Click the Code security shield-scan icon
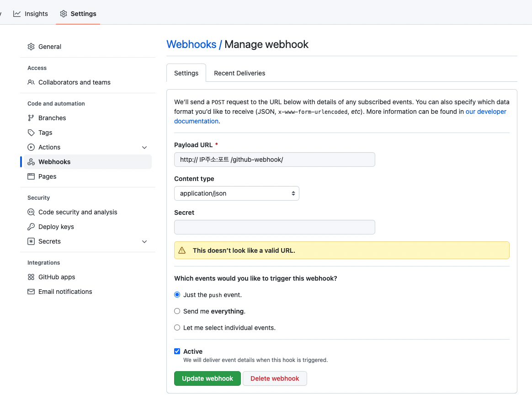The image size is (532, 399). pos(31,212)
